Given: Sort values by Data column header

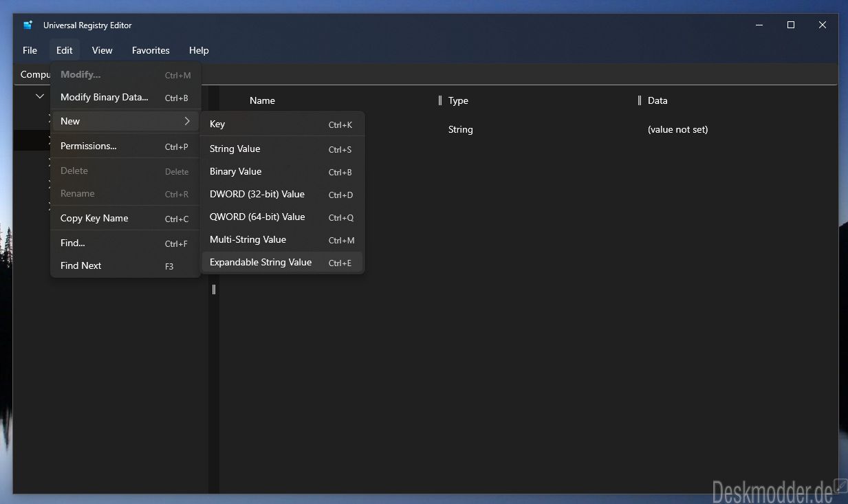Looking at the screenshot, I should pos(657,100).
